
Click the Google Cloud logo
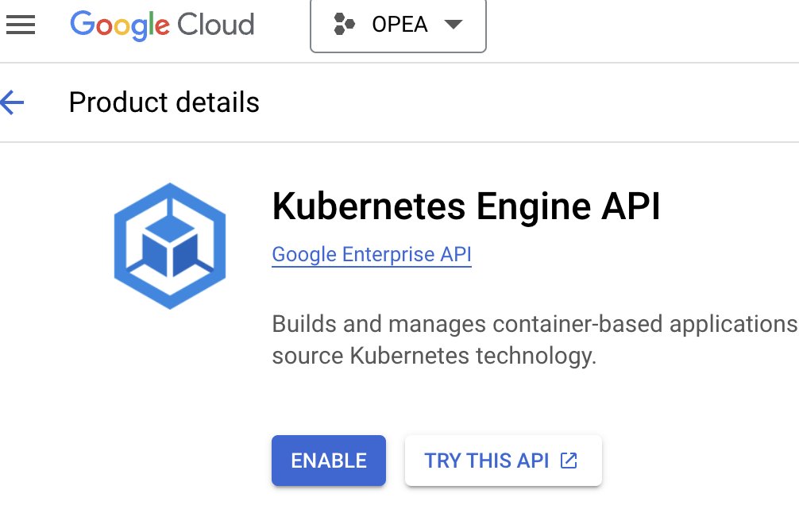click(x=162, y=25)
